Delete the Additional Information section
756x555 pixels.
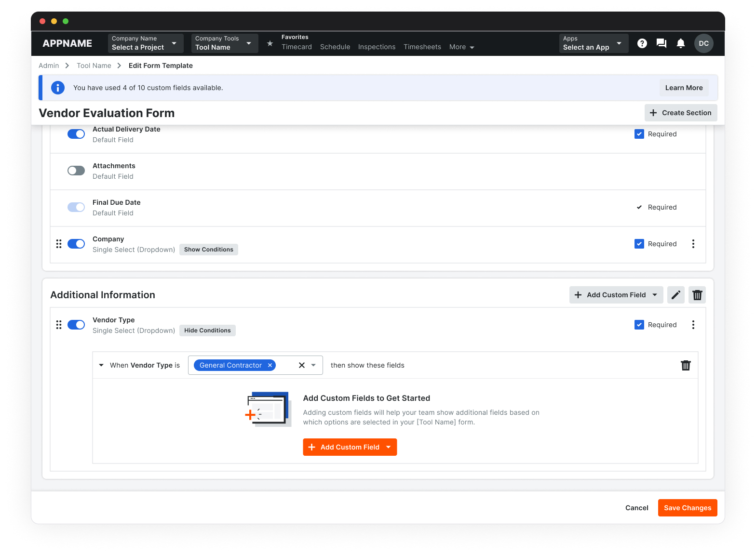click(x=697, y=295)
